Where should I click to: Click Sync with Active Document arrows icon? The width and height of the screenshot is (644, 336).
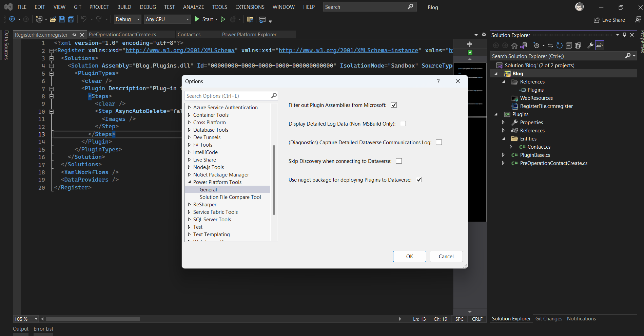coord(550,45)
